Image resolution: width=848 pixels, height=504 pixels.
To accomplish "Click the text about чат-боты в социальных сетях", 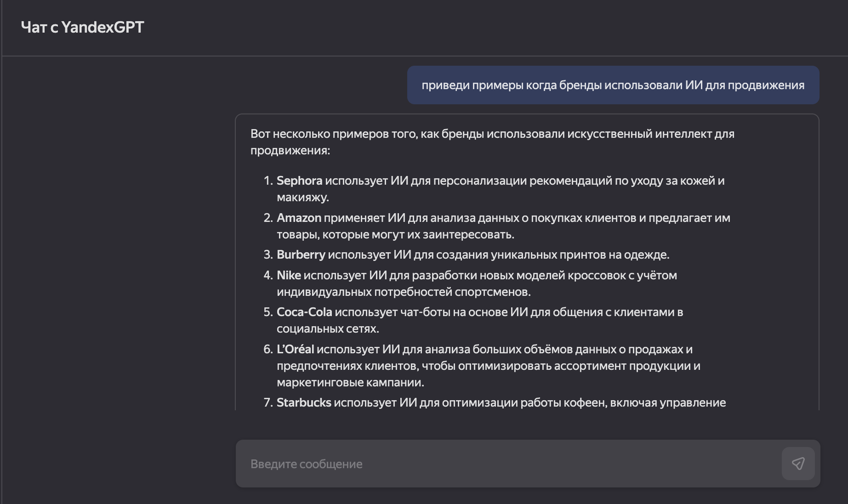I will (480, 312).
